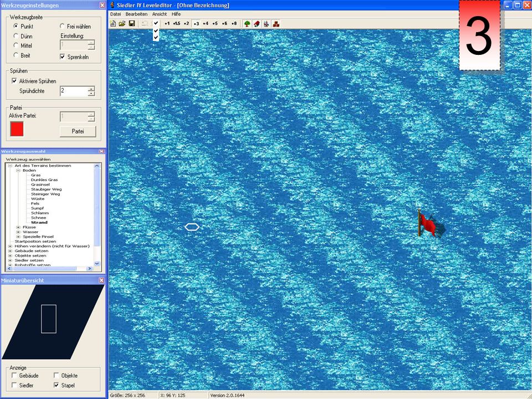532x399 pixels.
Task: Toggle the red stacks toolbar icon
Action: point(276,23)
